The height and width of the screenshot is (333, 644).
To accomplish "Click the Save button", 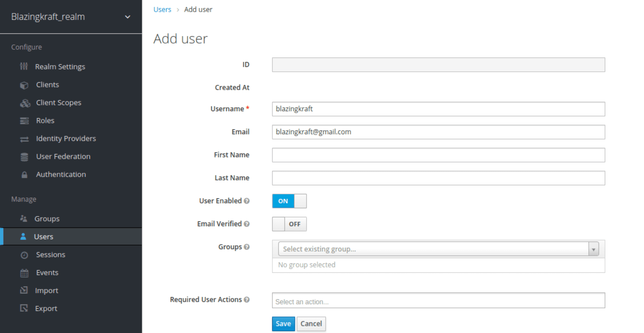I will pyautogui.click(x=283, y=324).
